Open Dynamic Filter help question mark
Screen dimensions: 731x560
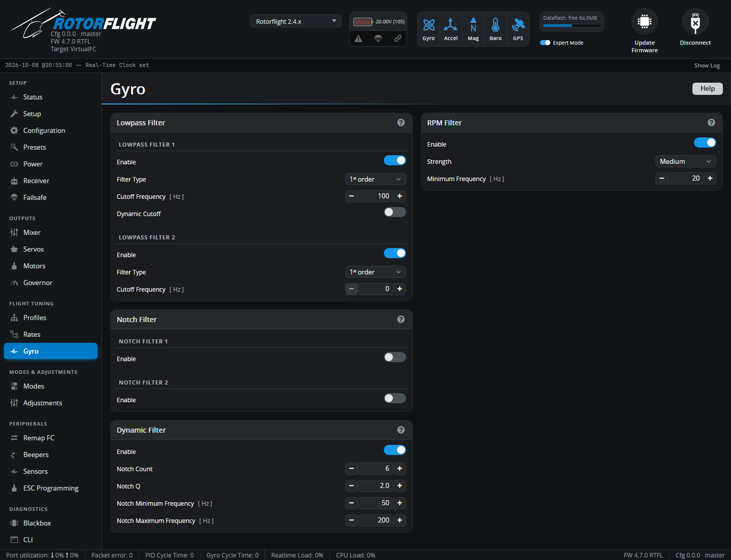click(401, 430)
